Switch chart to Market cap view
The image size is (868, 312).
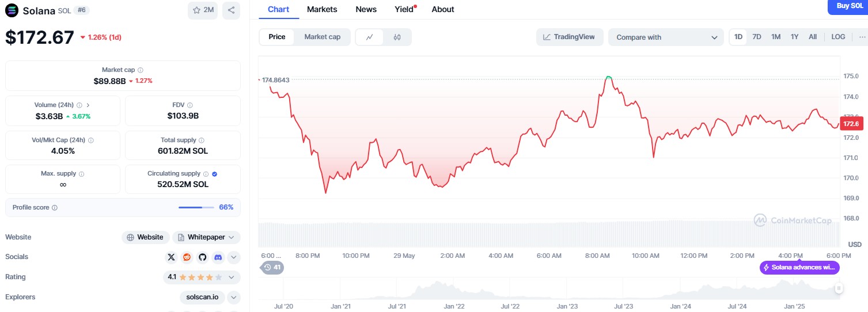coord(322,37)
